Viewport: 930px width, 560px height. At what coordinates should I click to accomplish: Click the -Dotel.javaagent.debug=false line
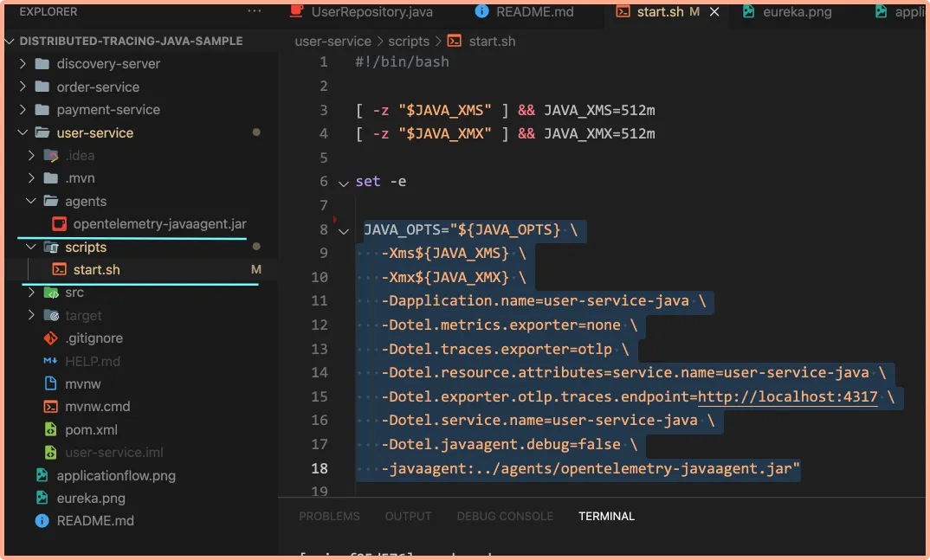click(509, 444)
